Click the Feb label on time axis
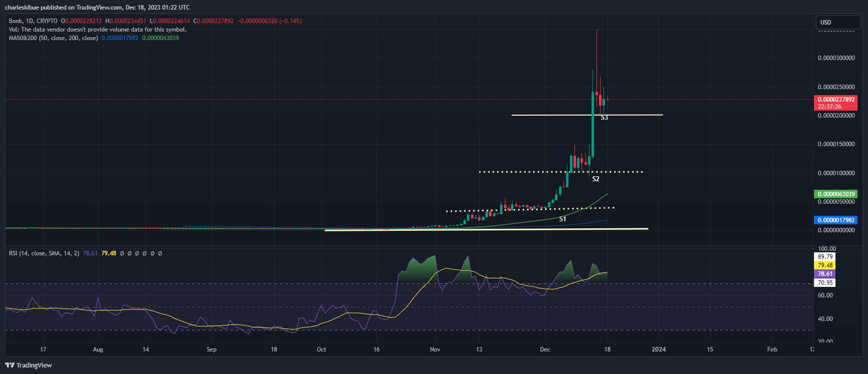 [x=772, y=349]
